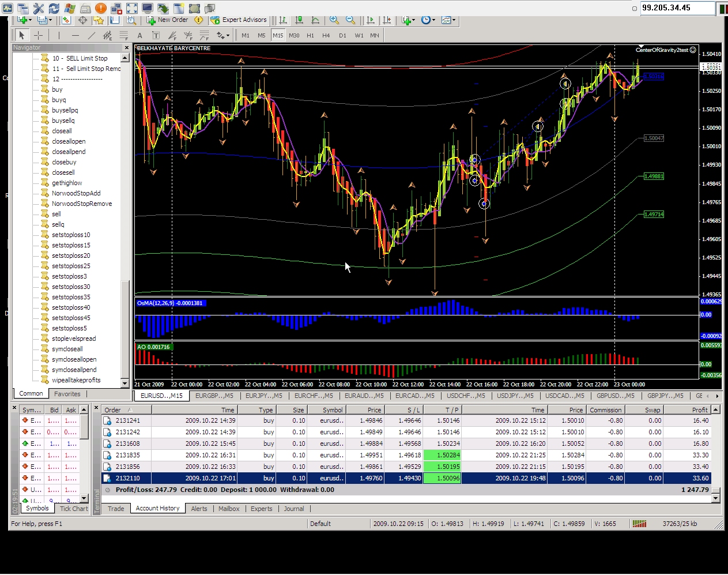Switch to the Journal terminal tab

(x=293, y=509)
